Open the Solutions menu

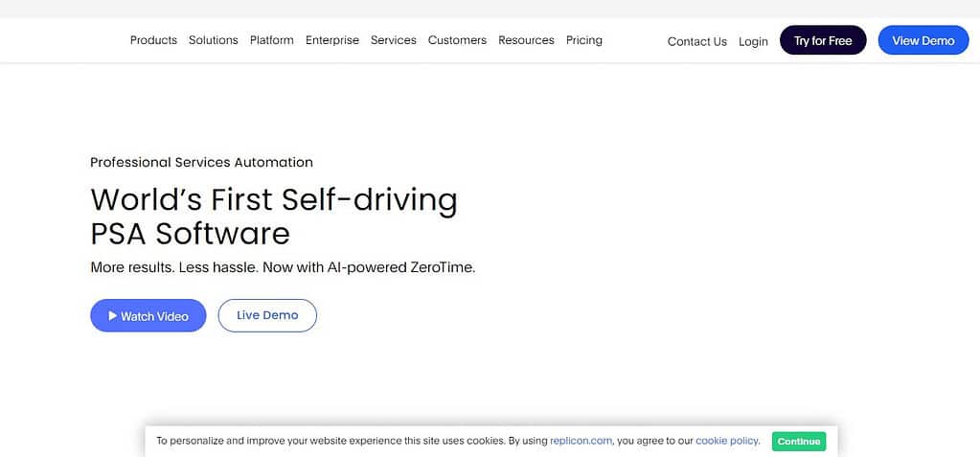213,40
